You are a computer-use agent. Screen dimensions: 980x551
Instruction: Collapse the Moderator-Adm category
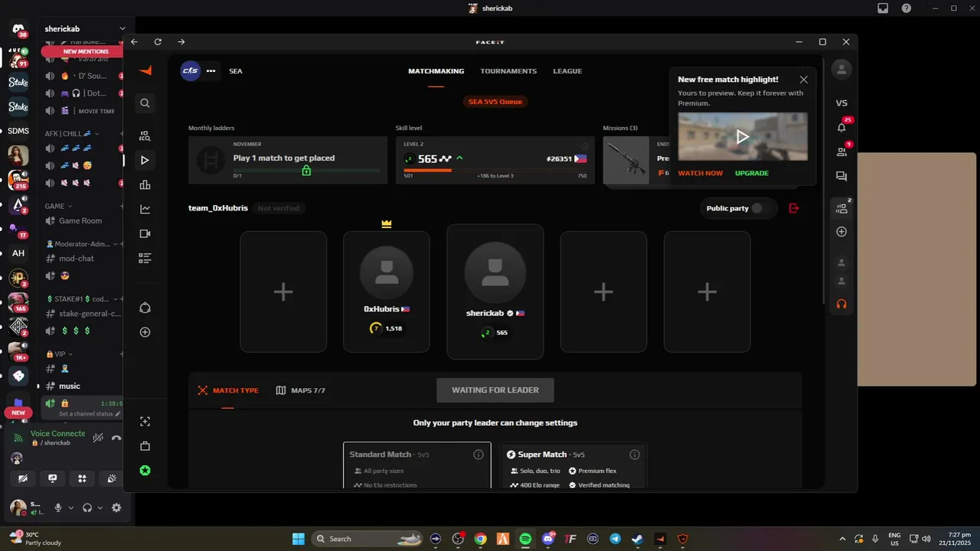pos(81,244)
